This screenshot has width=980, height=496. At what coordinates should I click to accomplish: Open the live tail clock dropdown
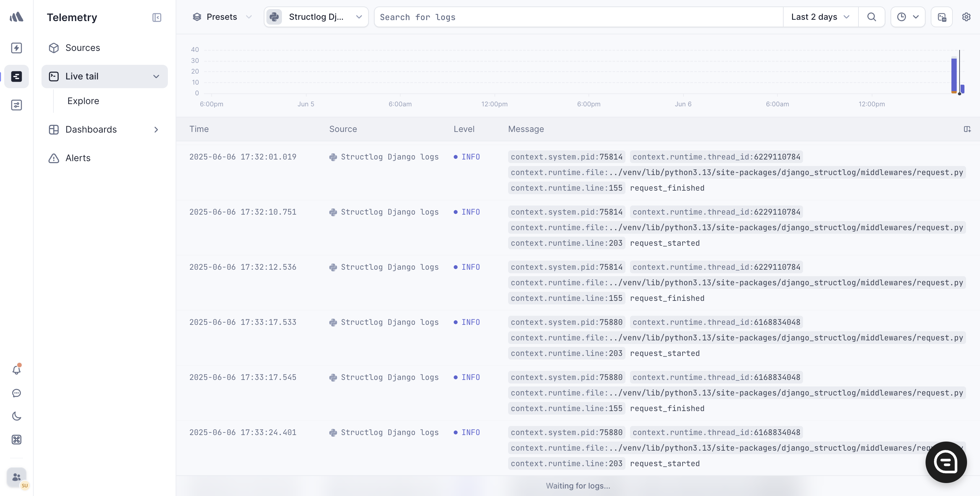point(908,17)
